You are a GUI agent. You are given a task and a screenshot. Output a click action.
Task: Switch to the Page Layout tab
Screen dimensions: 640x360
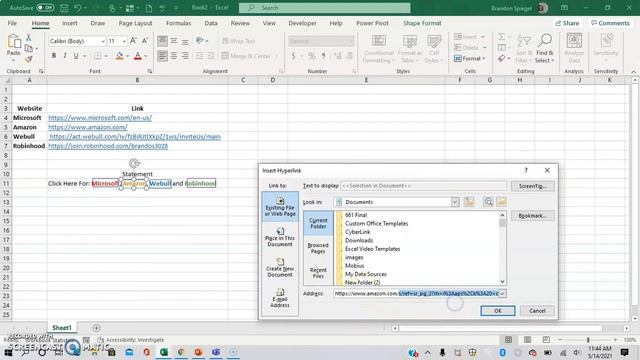[135, 23]
